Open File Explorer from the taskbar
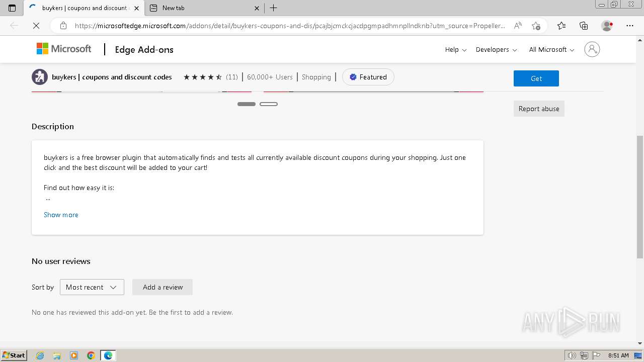Screen dimensions: 644x362 point(57,355)
